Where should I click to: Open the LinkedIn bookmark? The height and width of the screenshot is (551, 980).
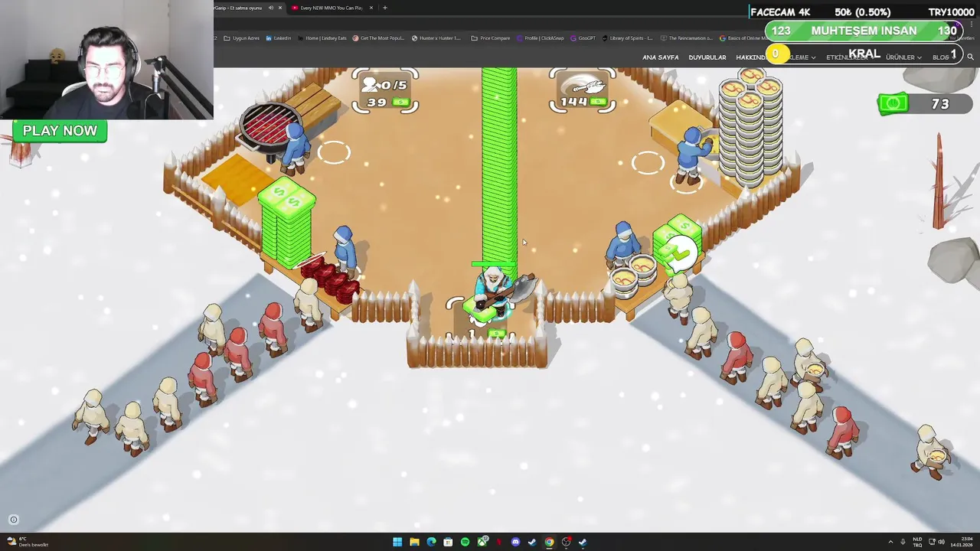pos(279,38)
